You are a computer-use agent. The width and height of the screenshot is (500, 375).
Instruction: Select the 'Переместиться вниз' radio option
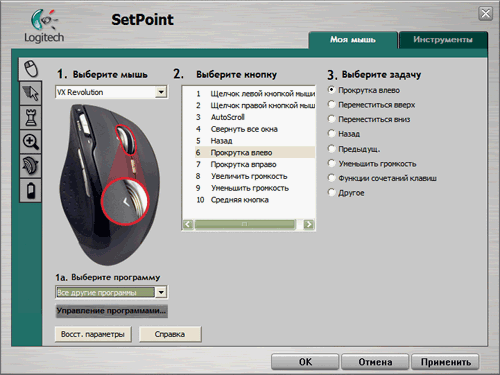[331, 119]
